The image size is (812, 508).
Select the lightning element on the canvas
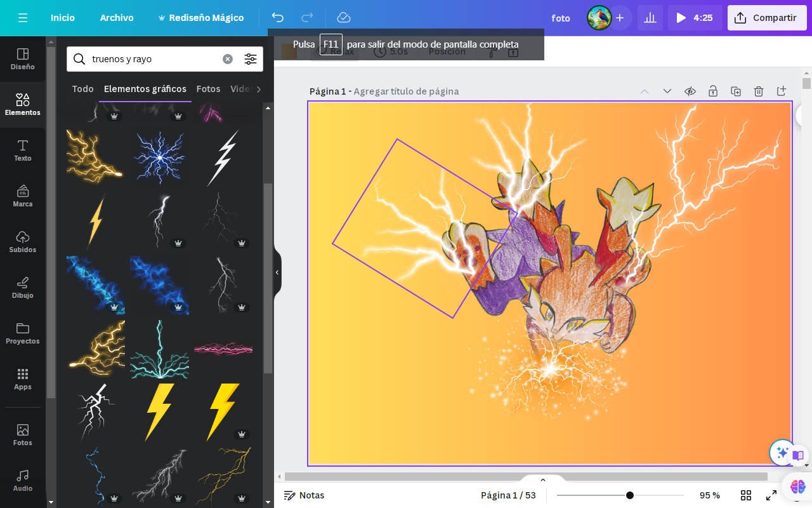[425, 229]
